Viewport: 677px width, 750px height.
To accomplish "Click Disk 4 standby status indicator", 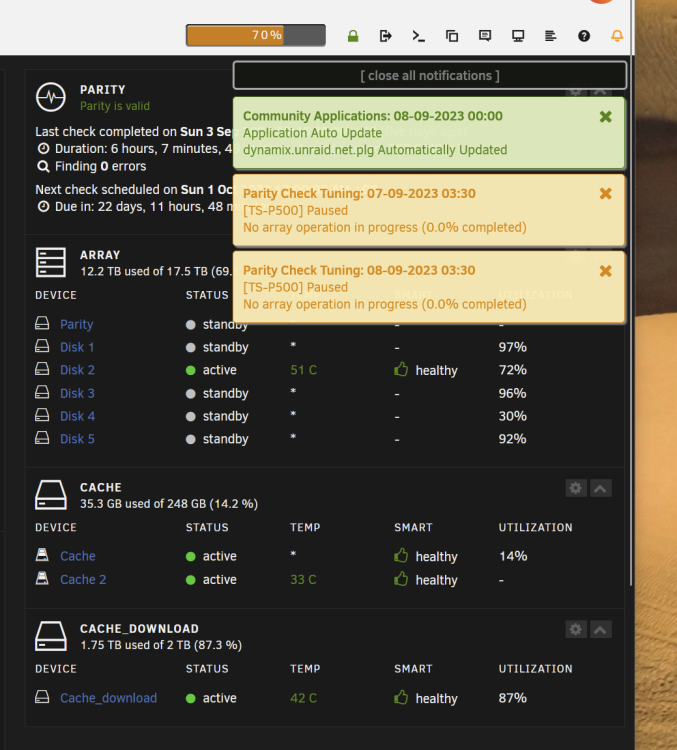I will [190, 417].
